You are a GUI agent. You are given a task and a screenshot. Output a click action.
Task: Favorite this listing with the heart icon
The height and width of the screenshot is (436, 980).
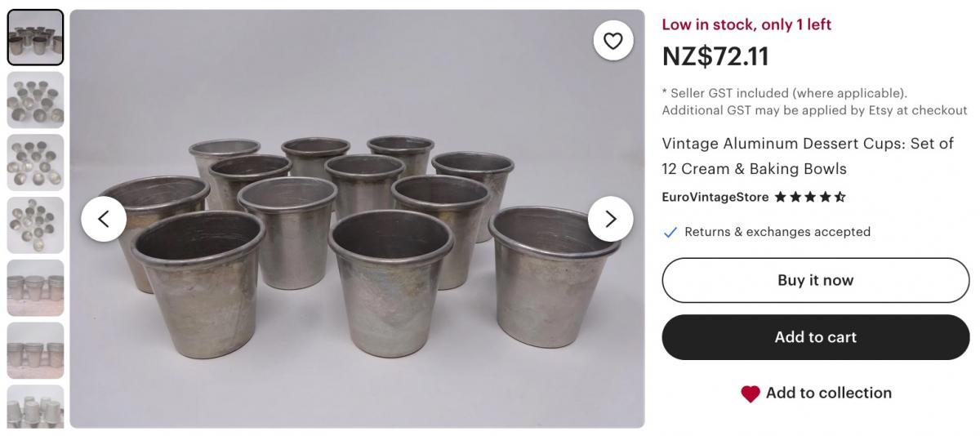(612, 41)
